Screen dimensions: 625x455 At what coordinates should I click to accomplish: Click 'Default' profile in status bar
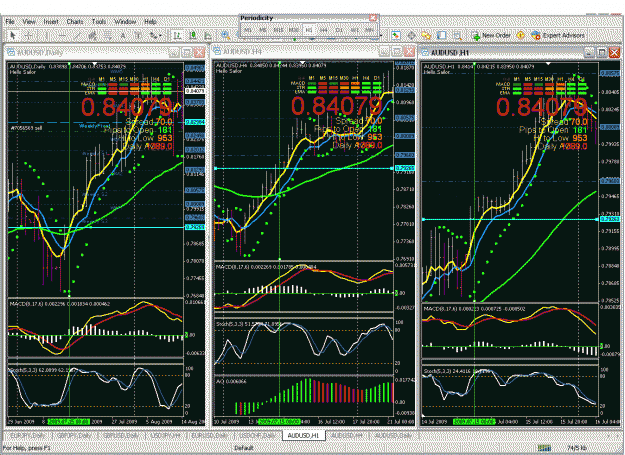pyautogui.click(x=244, y=448)
